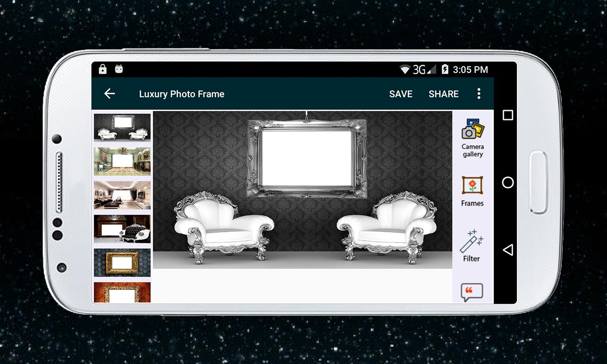
Task: Open the quote text bubble tool
Action: (472, 292)
